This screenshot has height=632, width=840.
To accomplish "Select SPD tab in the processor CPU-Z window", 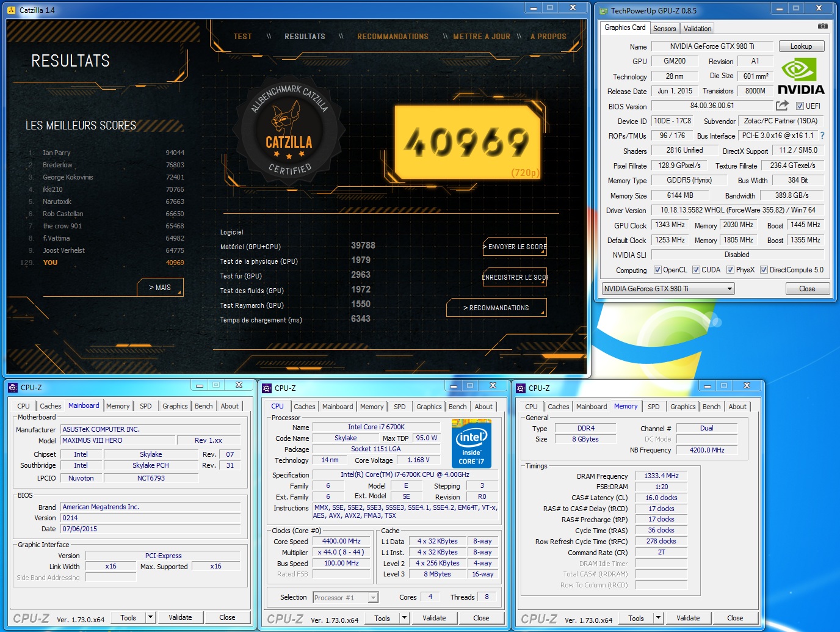I will tap(400, 407).
